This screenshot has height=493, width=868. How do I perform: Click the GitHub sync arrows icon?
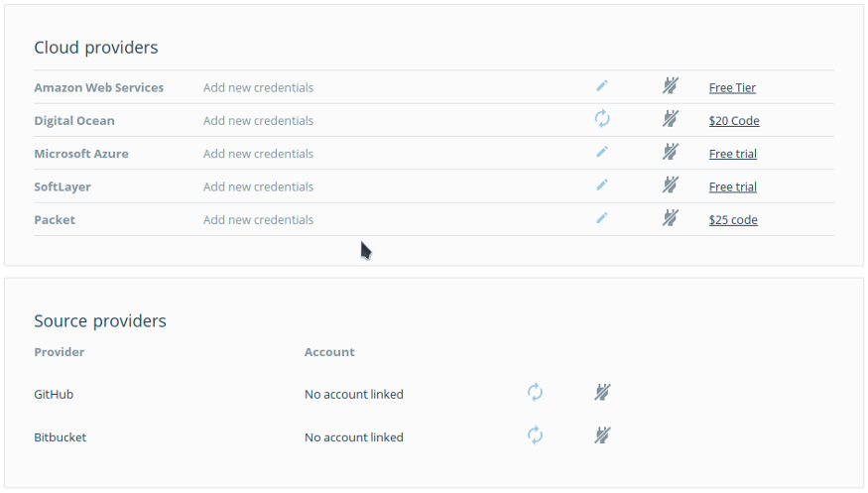pyautogui.click(x=535, y=393)
